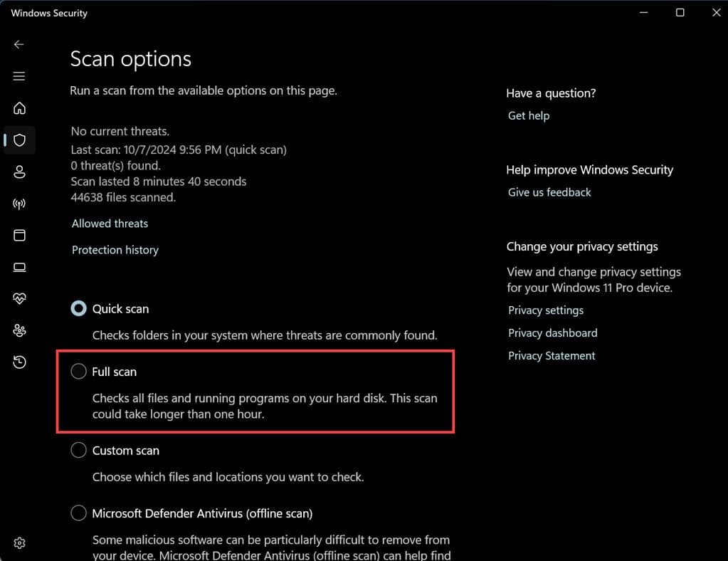Select the Full scan radio button
The image size is (728, 561).
pyautogui.click(x=78, y=371)
